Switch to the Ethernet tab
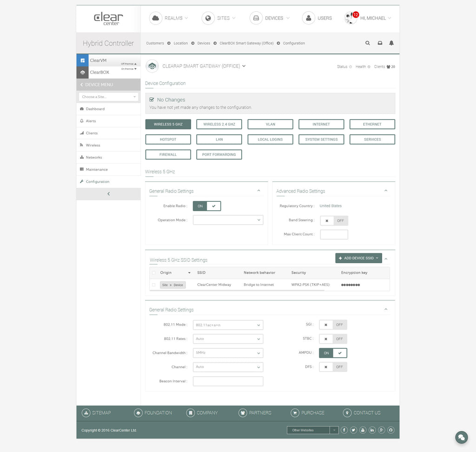This screenshot has width=476, height=452. 372,124
